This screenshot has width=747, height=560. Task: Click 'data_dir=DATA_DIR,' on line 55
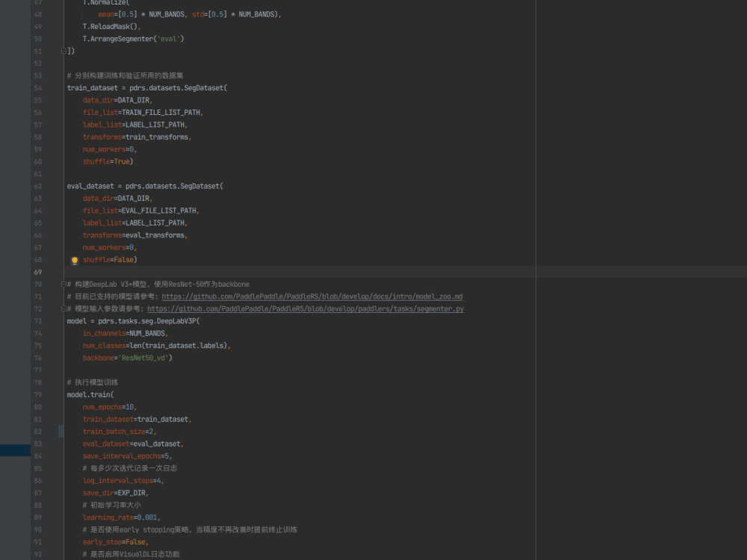point(118,100)
